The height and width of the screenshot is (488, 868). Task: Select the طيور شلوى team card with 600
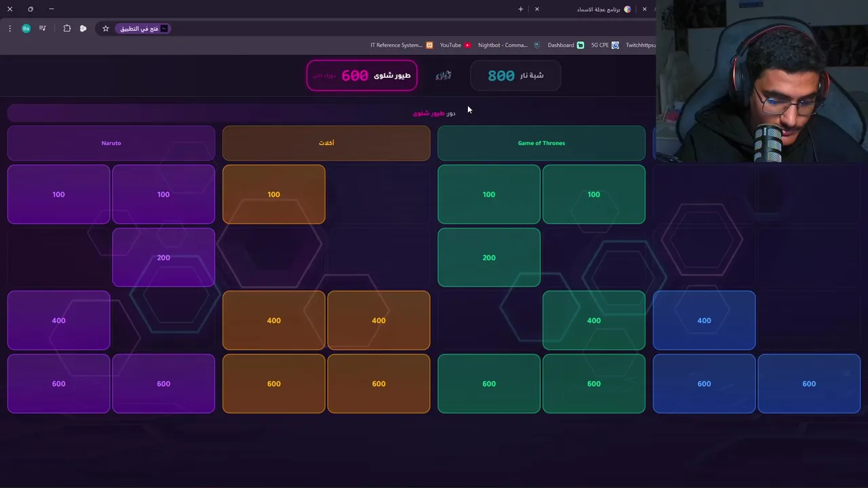point(361,75)
